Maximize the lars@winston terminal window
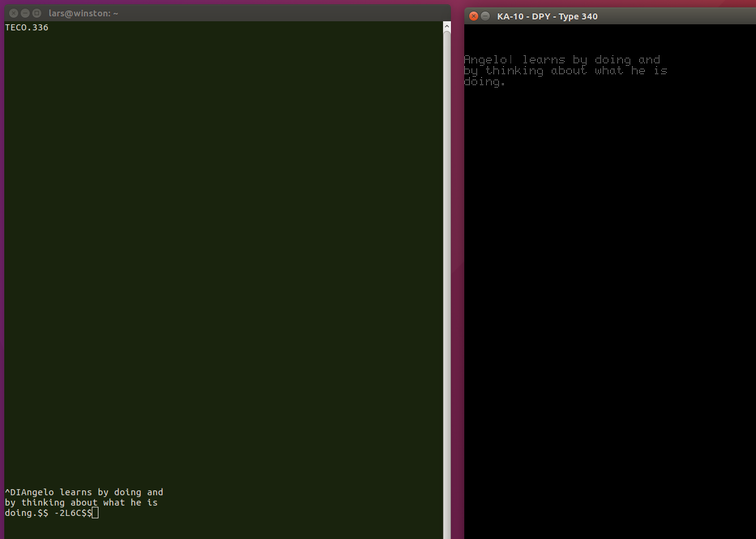This screenshot has height=539, width=756. [36, 13]
